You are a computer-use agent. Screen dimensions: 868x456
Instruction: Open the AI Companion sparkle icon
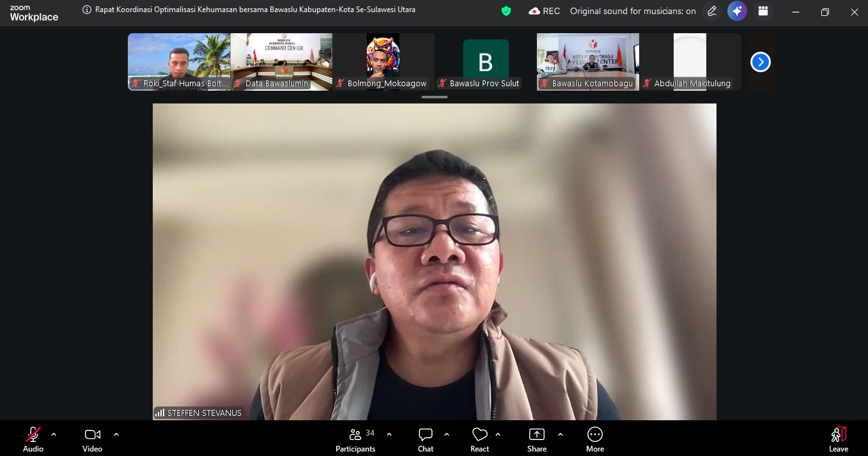737,11
